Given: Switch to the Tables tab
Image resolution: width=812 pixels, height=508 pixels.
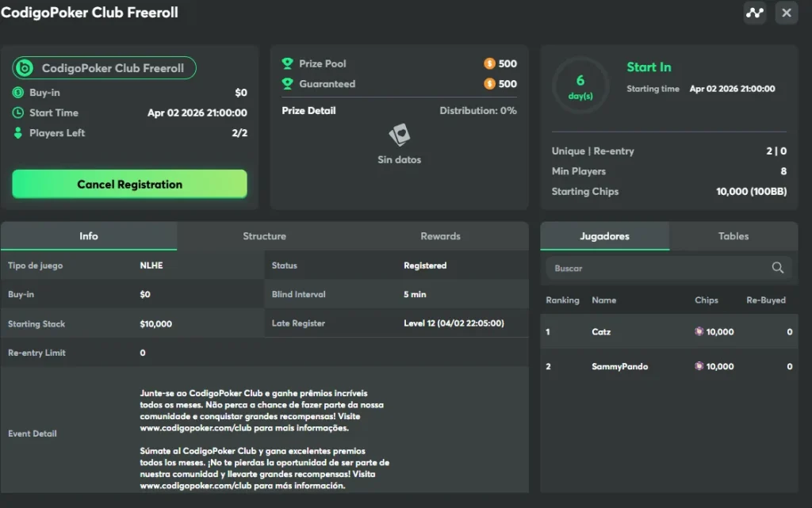Looking at the screenshot, I should 733,236.
